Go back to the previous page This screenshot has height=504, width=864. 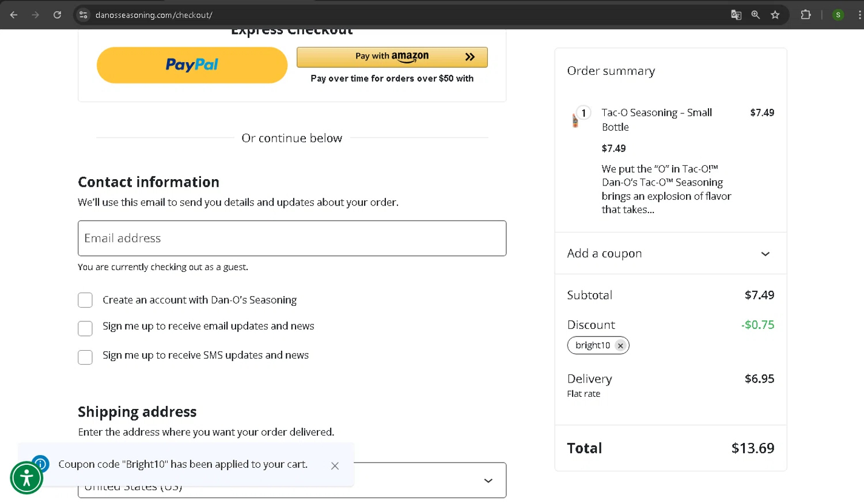pos(14,15)
